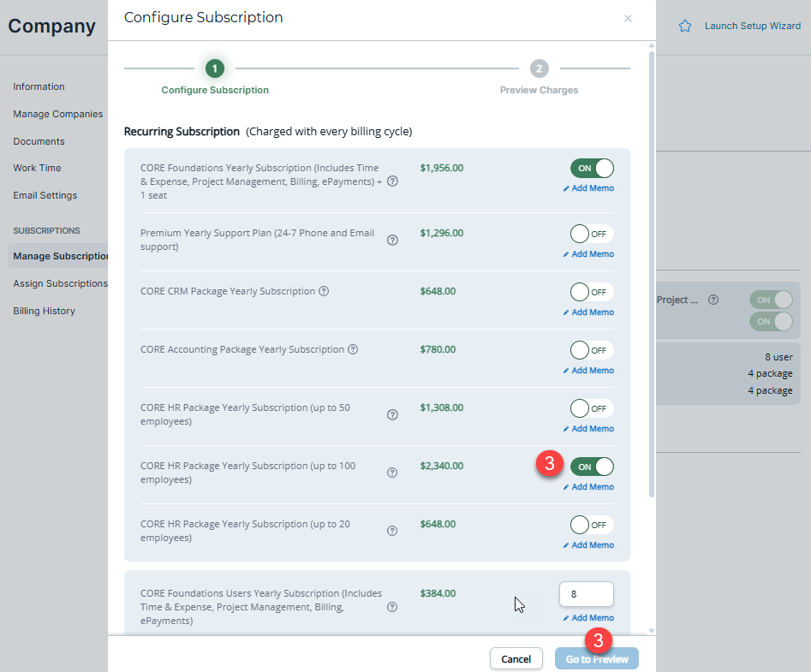
Task: Click the CORE Accounting Package help icon
Action: (x=351, y=349)
